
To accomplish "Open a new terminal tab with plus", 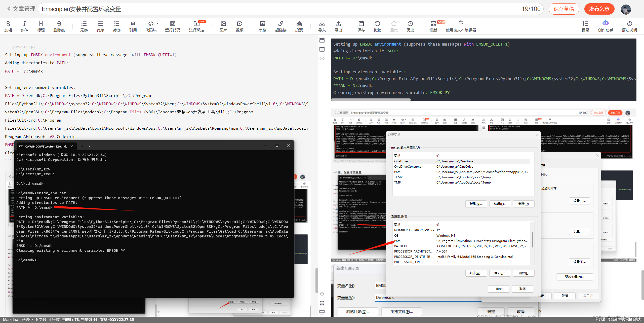I will tap(82, 146).
